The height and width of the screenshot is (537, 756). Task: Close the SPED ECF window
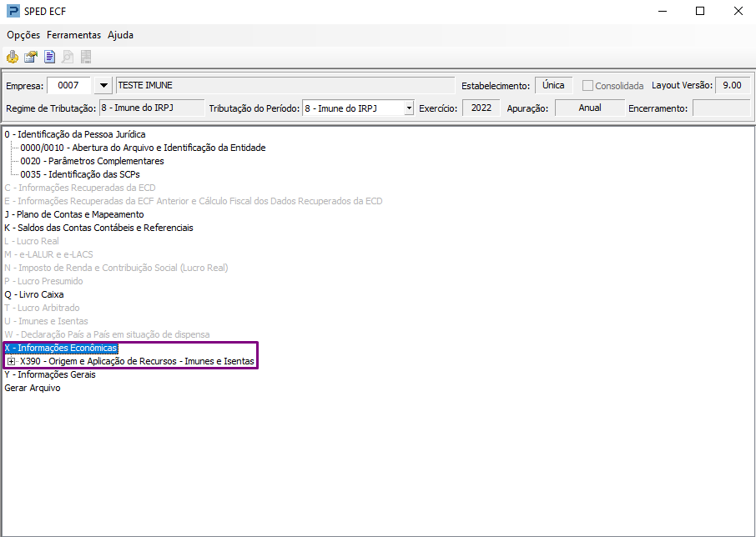point(738,11)
